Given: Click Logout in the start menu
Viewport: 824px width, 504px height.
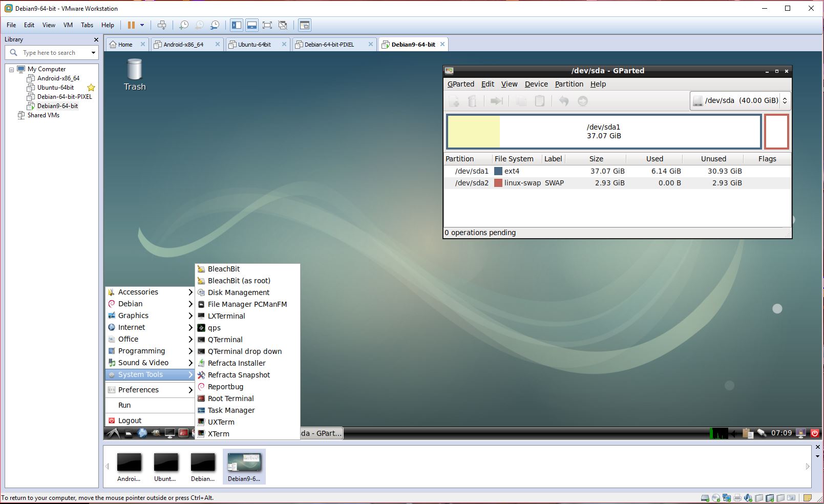Looking at the screenshot, I should click(x=150, y=421).
